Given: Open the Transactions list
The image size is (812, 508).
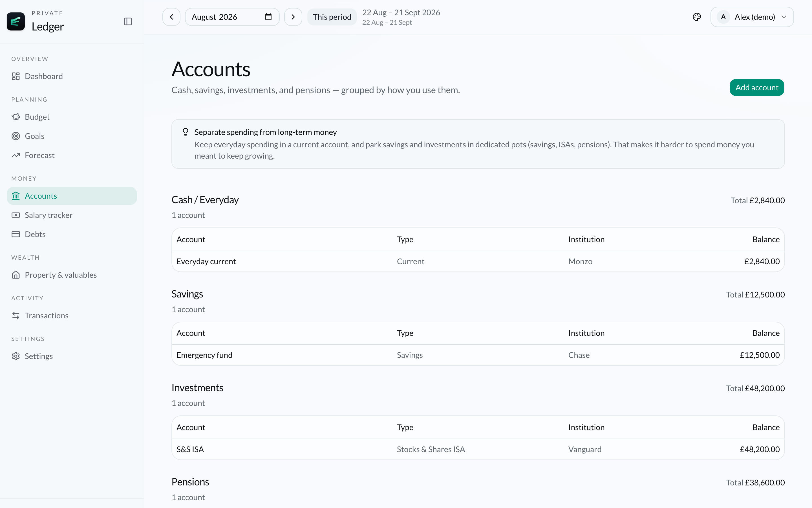Looking at the screenshot, I should click(72, 316).
